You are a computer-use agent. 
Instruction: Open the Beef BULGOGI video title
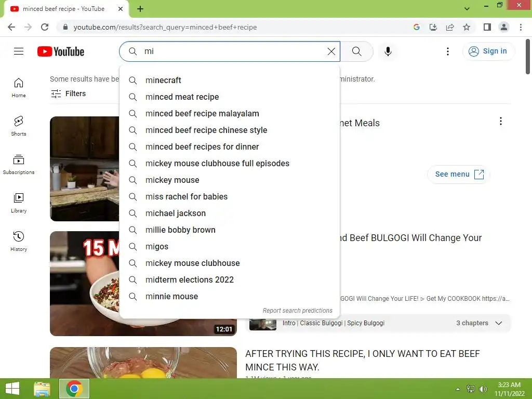click(x=411, y=238)
